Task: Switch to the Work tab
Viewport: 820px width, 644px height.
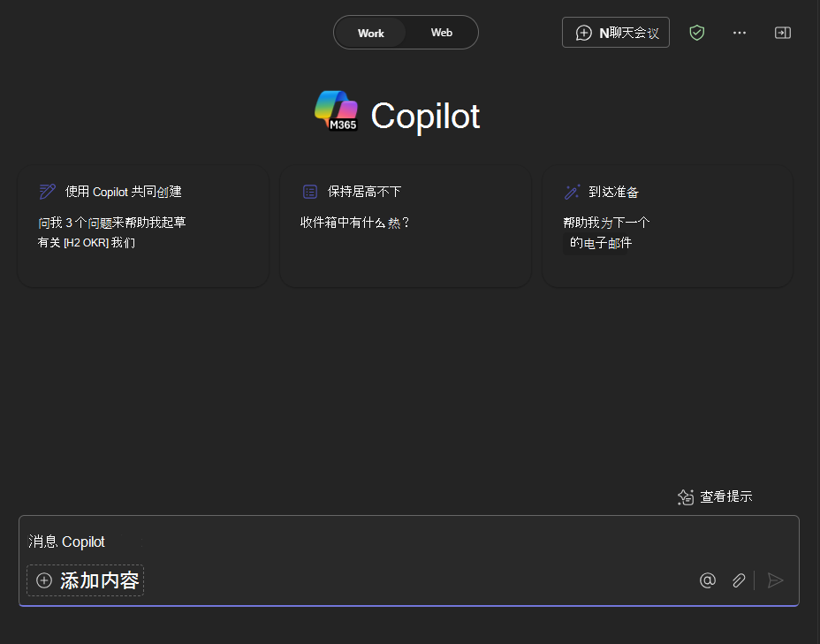Action: click(x=370, y=33)
